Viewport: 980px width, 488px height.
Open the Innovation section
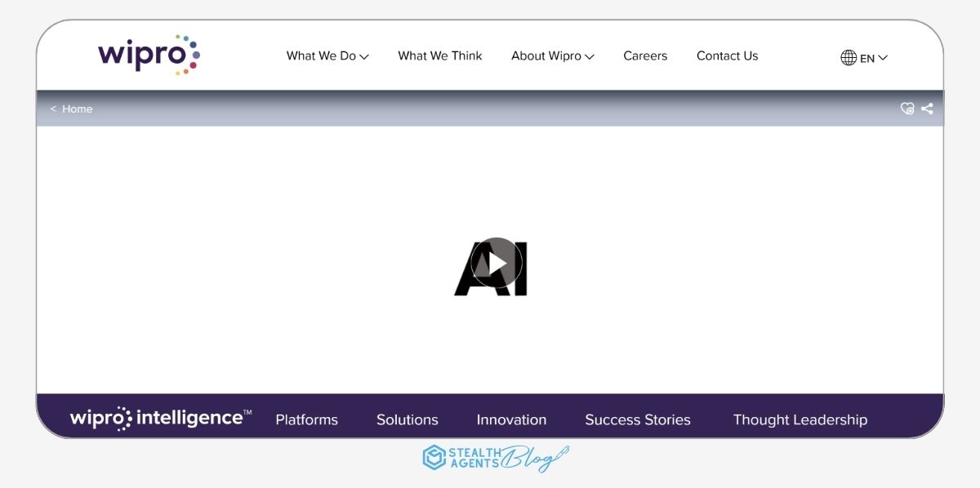[x=511, y=420]
